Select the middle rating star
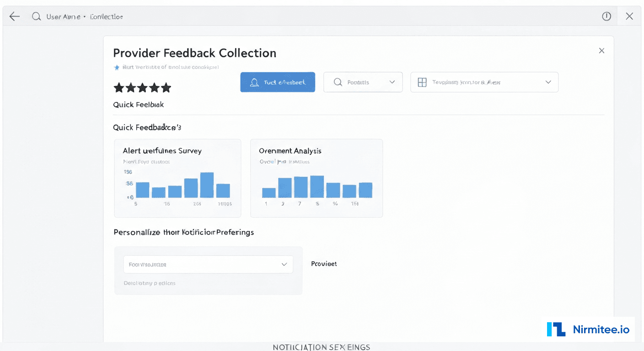 point(142,87)
